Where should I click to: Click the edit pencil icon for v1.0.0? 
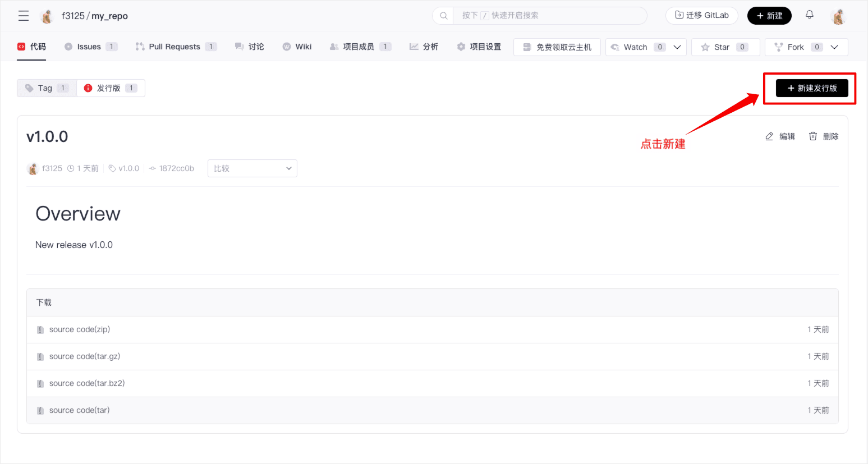click(x=769, y=136)
